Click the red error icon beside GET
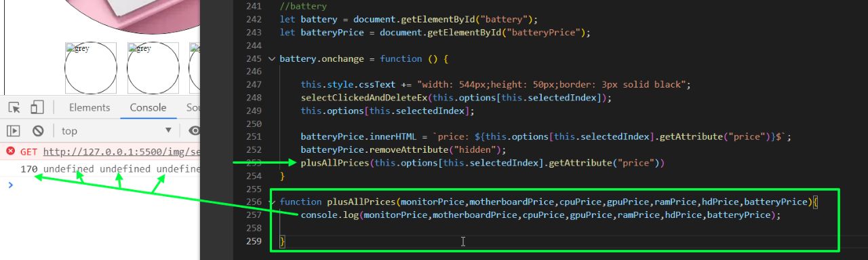 pyautogui.click(x=11, y=151)
